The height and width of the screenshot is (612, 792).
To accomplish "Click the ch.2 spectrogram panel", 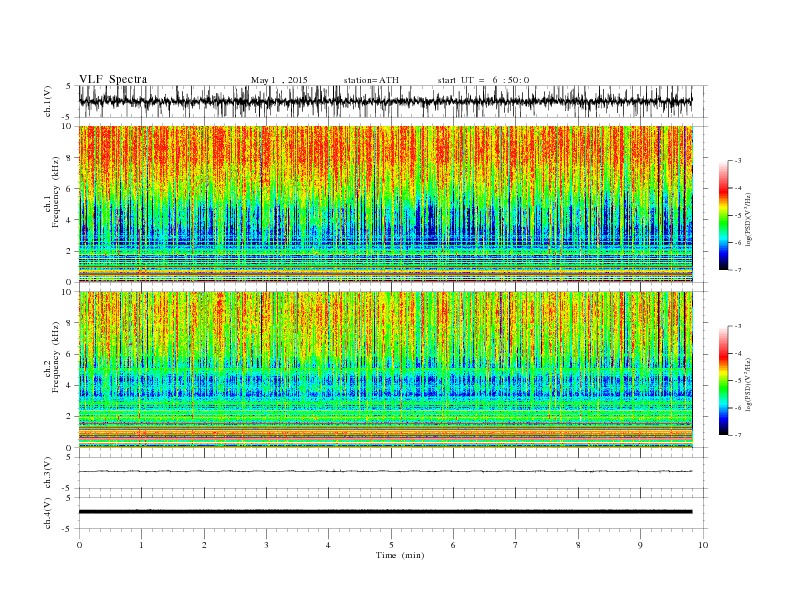I will pyautogui.click(x=385, y=369).
